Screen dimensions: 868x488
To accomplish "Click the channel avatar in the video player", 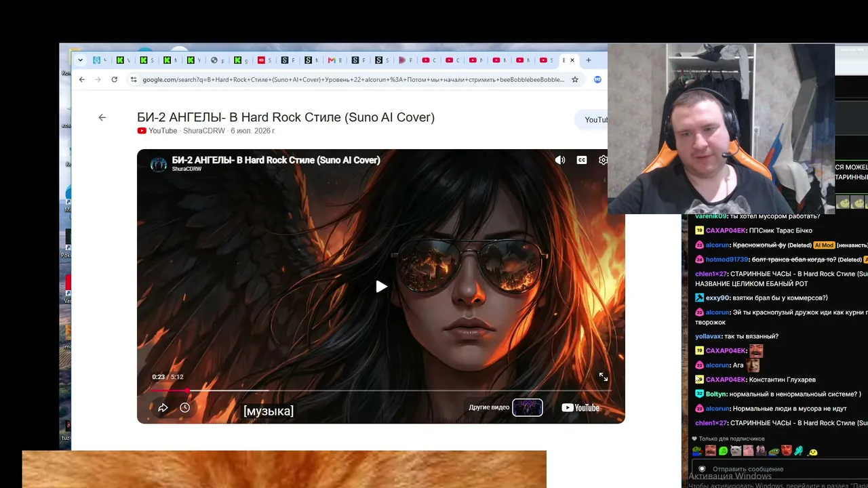I will (159, 164).
